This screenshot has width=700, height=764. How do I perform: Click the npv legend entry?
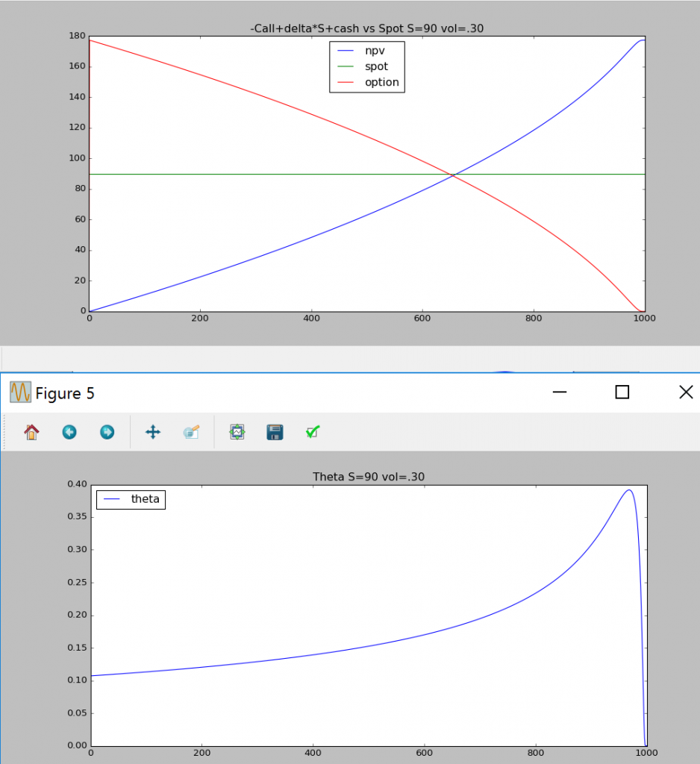pyautogui.click(x=375, y=50)
